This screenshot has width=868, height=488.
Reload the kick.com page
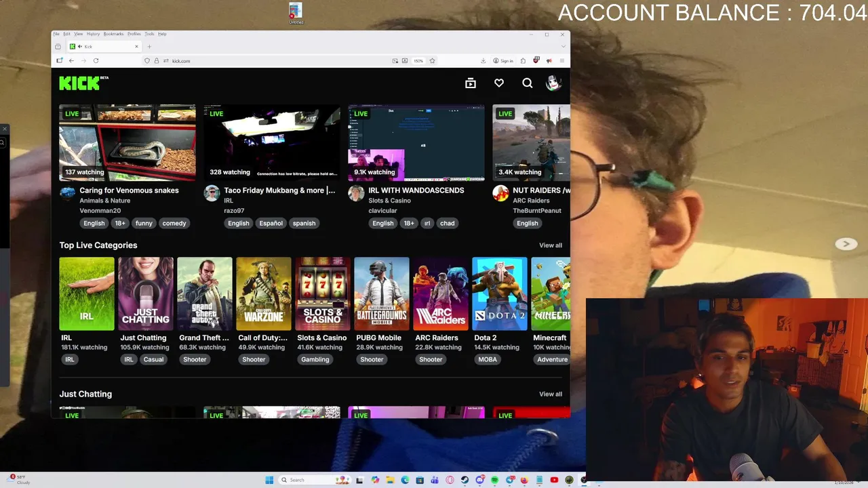[96, 61]
